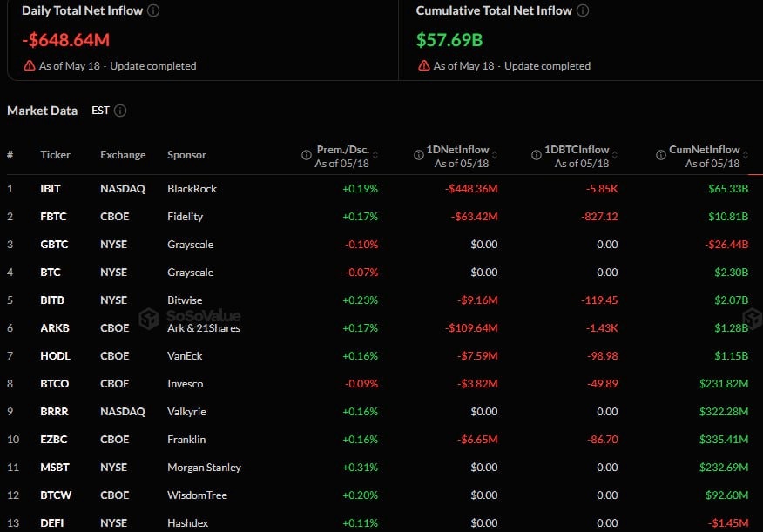Click HODL net inflow -$7.59M

[x=477, y=356]
